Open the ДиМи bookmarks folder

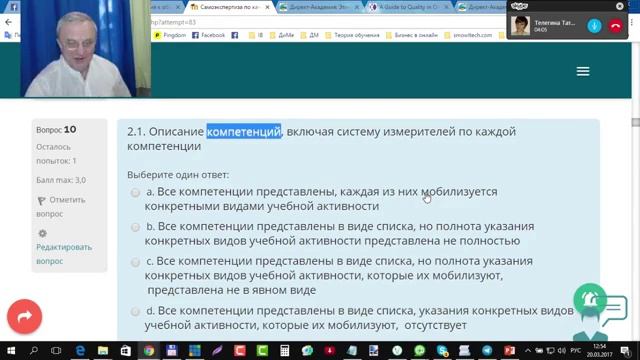click(x=282, y=35)
